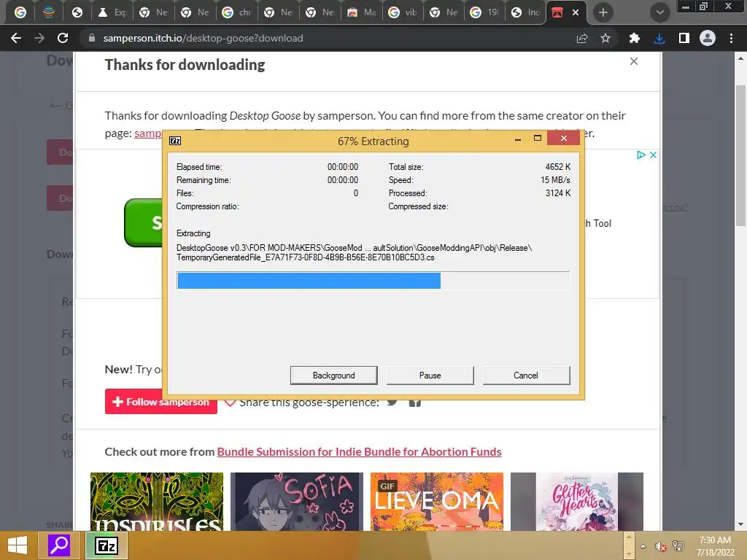The image size is (747, 560).
Task: Click the Background button in 7-Zip dialog
Action: [333, 376]
